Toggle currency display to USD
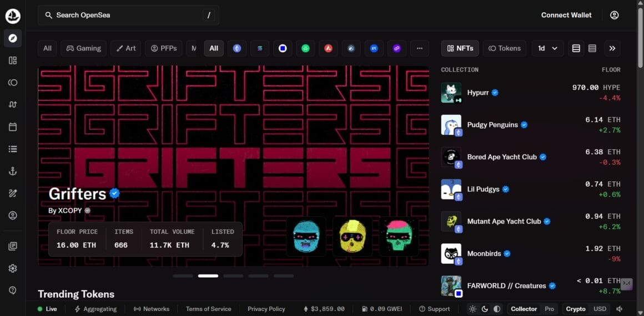 [x=600, y=309]
